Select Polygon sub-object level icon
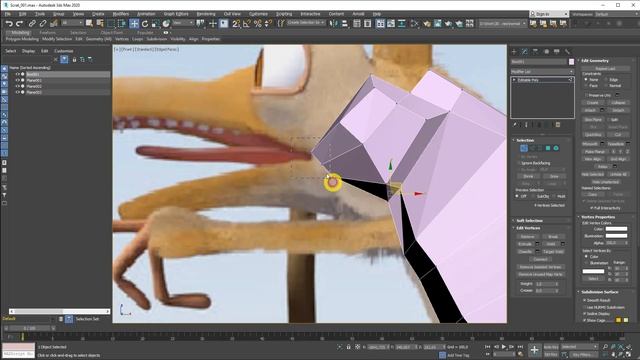Screen dimensions: 640x360 tap(548, 148)
